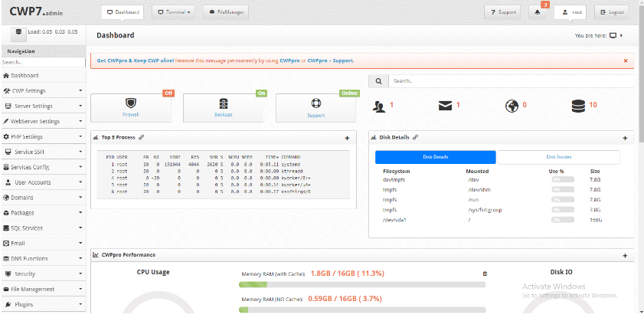
Task: Switch to the Disk Details tab
Action: click(x=436, y=157)
